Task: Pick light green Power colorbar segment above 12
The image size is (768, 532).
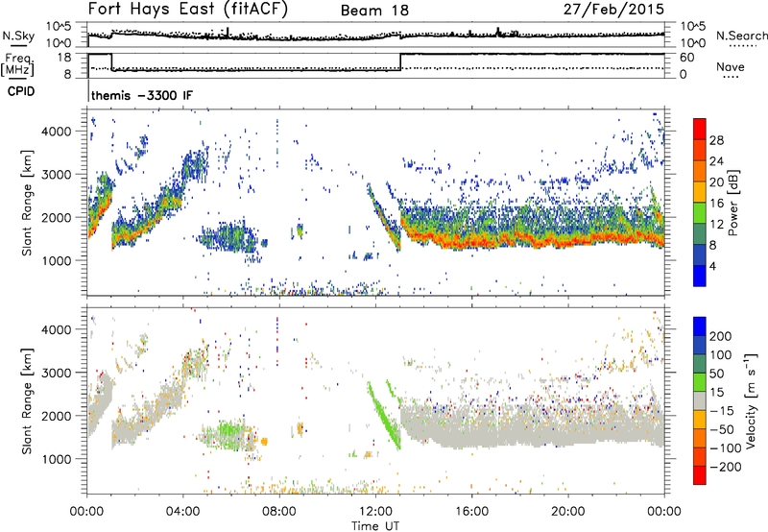Action: pyautogui.click(x=700, y=212)
